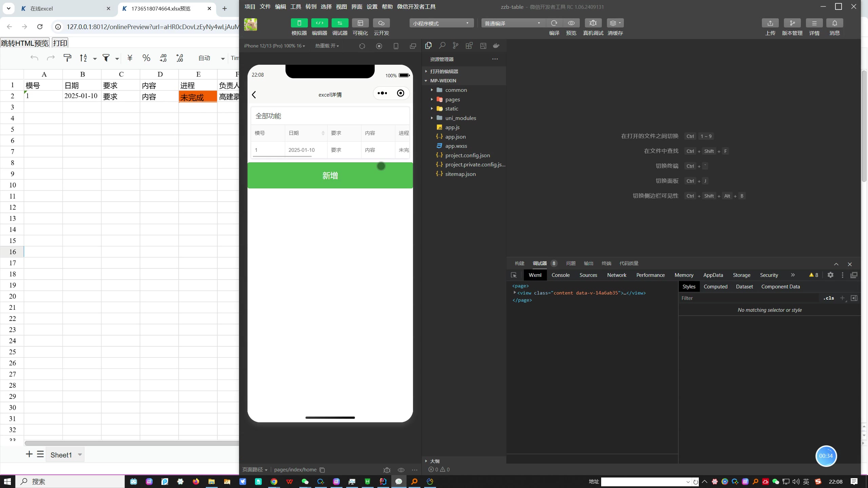This screenshot has width=868, height=488.
Task: Collapse the MP-WEIXIN project tree
Action: [464, 81]
